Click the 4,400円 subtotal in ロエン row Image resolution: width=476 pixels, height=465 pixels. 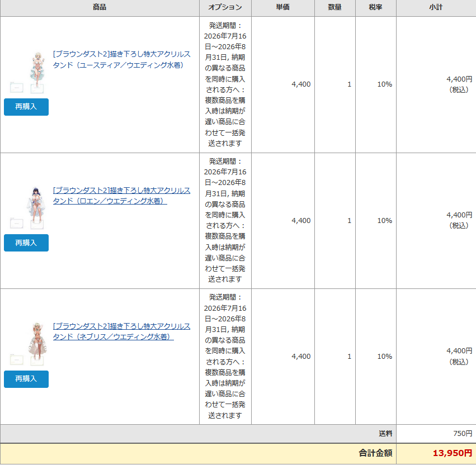click(459, 215)
